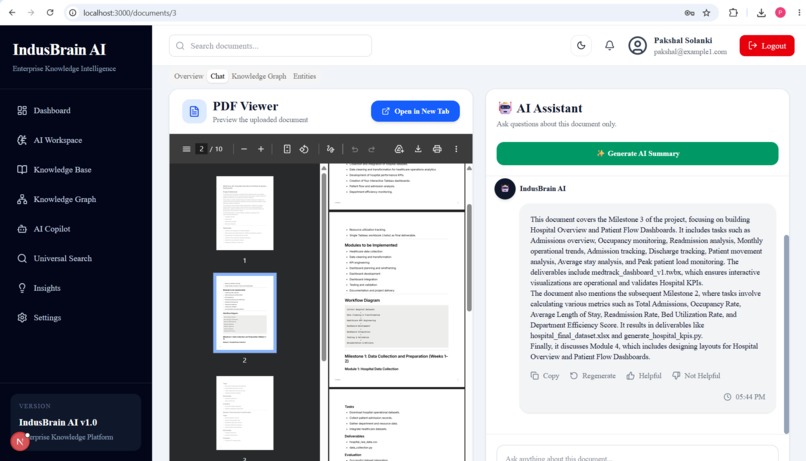Print the PDF document

[437, 149]
